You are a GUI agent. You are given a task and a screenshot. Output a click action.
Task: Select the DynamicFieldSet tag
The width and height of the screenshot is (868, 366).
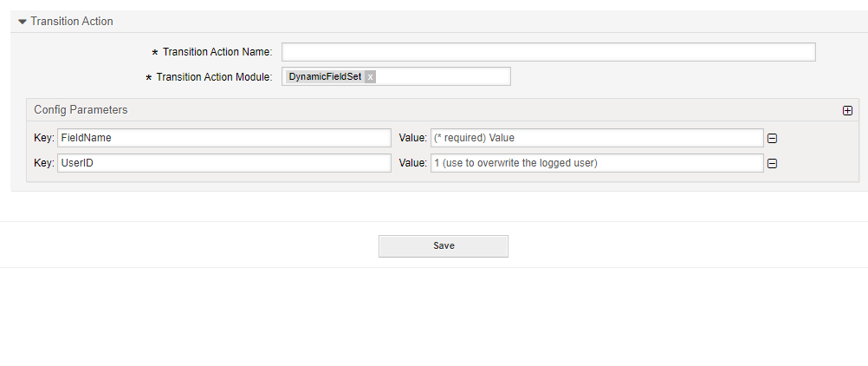[325, 77]
